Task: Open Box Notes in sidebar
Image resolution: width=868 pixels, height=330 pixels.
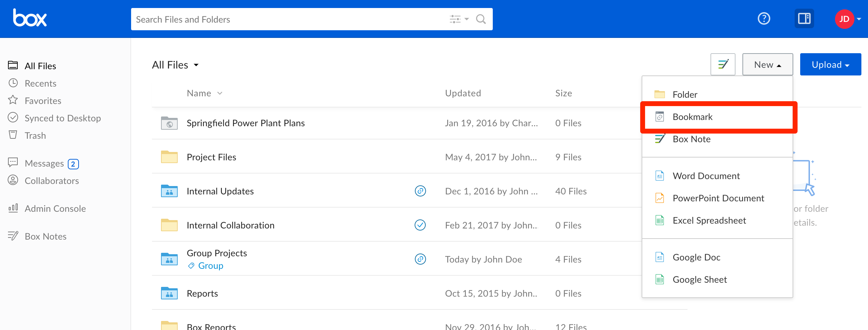Action: [x=46, y=236]
